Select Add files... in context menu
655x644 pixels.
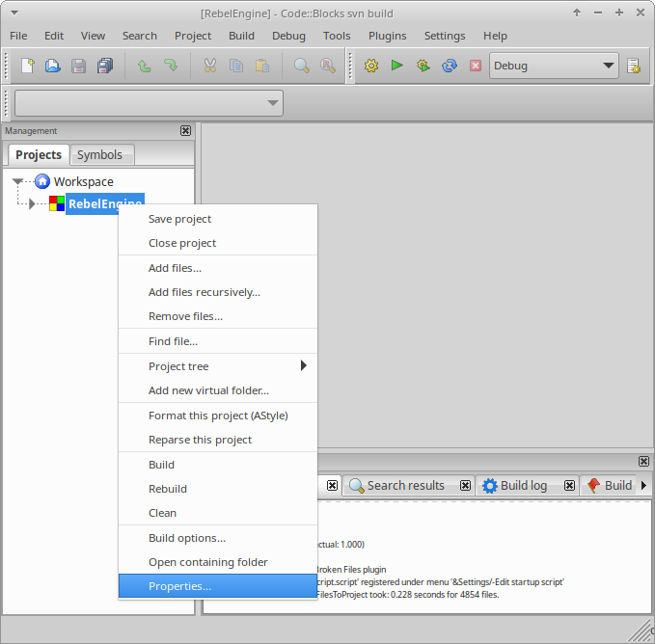(218, 268)
